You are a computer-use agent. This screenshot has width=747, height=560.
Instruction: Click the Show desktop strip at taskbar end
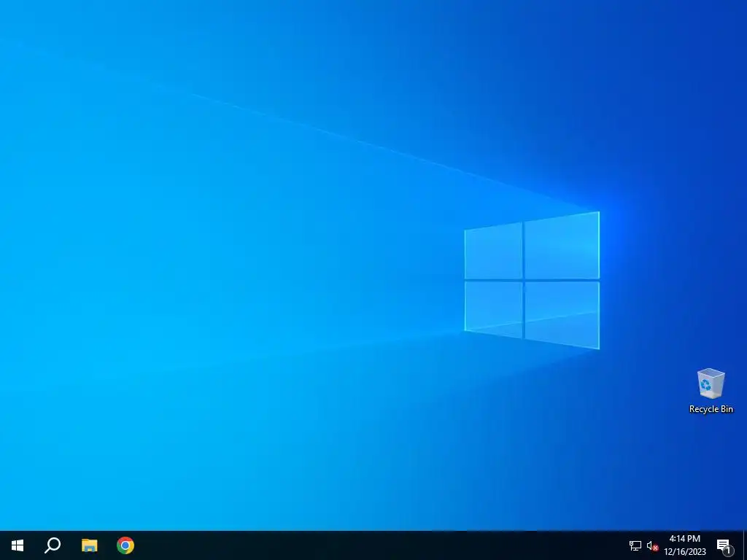745,545
